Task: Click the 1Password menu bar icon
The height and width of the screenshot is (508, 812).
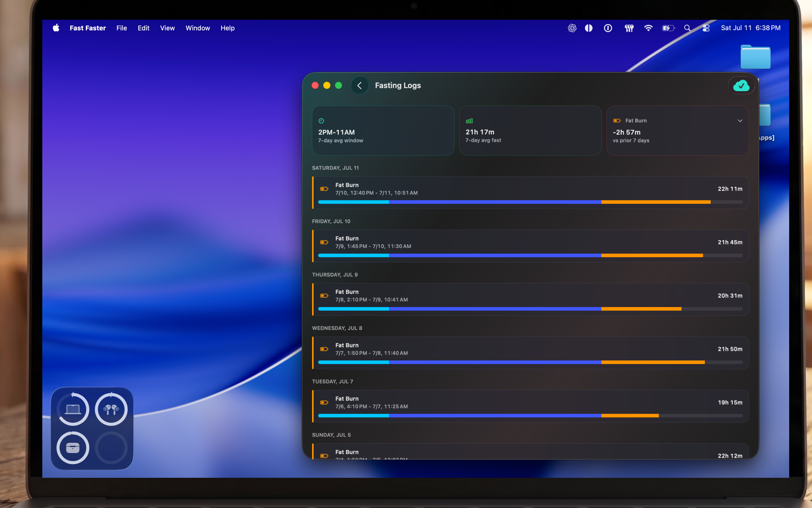Action: point(608,28)
